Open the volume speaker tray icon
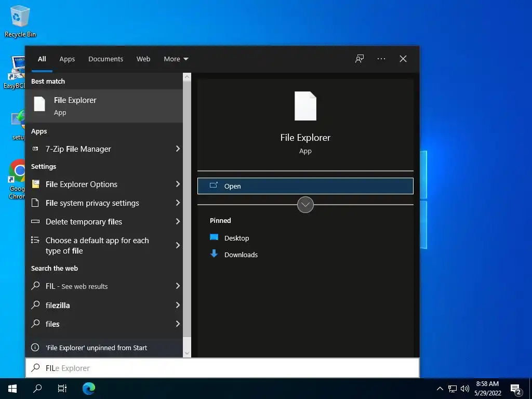Viewport: 532px width, 399px height. tap(465, 389)
